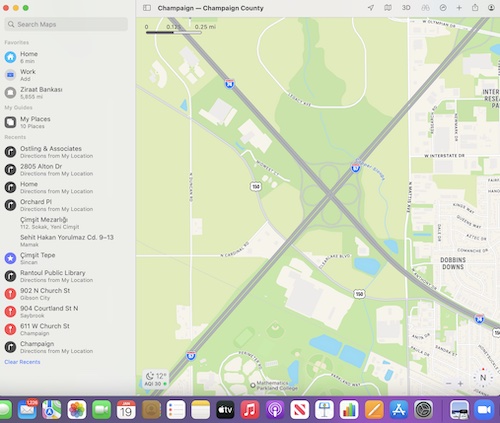
Task: Open FaceTime from the dock
Action: click(101, 410)
